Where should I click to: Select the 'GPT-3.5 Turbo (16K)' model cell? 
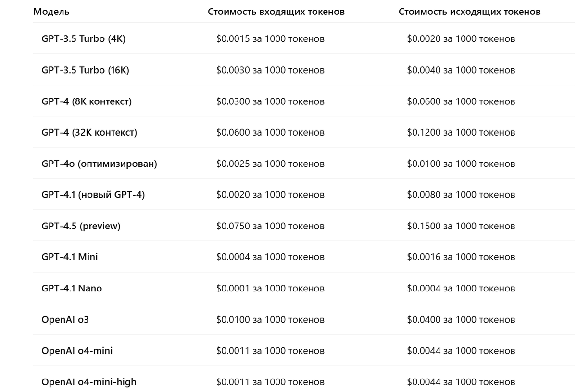[86, 70]
